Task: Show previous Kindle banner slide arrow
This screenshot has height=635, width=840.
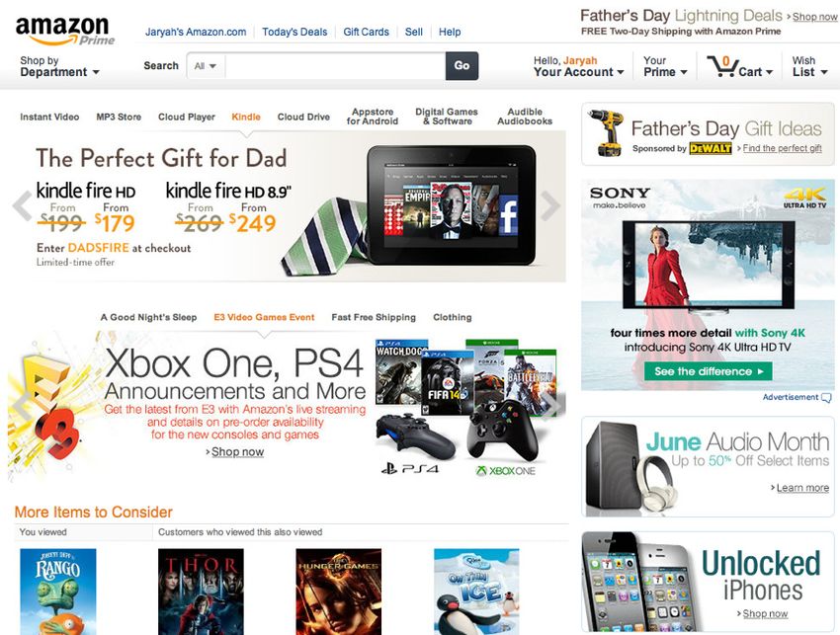Action: pos(23,205)
